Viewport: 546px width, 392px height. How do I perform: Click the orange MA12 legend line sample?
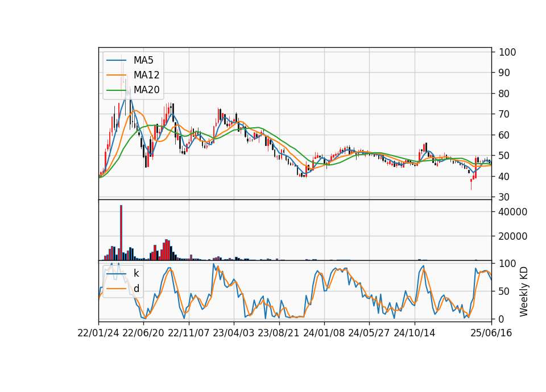point(116,75)
